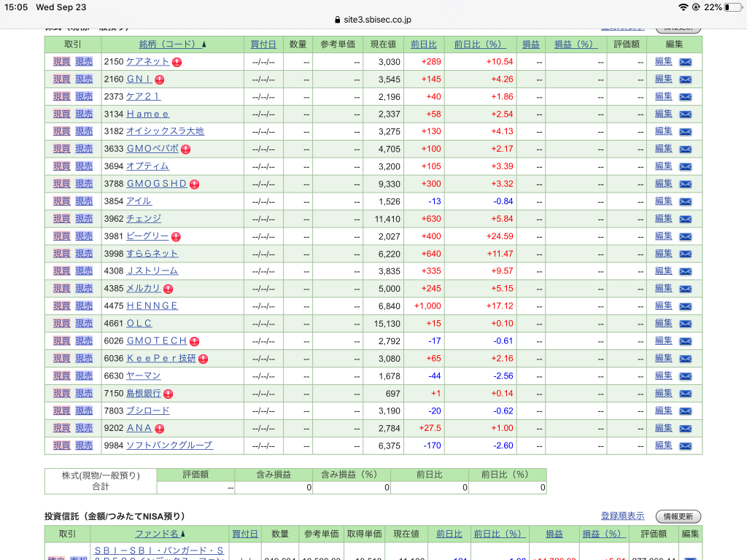Open the mail alert icon for チェンジ row
The image size is (747, 560).
[x=685, y=219]
